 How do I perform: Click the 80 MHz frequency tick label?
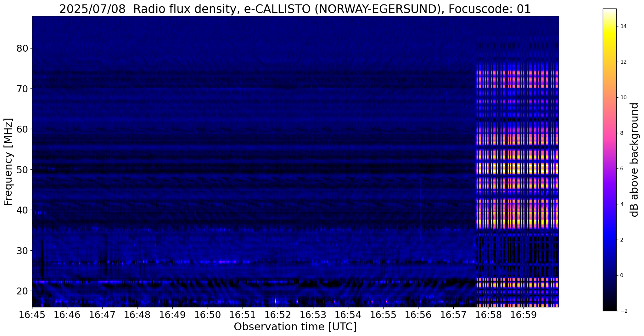pos(22,48)
